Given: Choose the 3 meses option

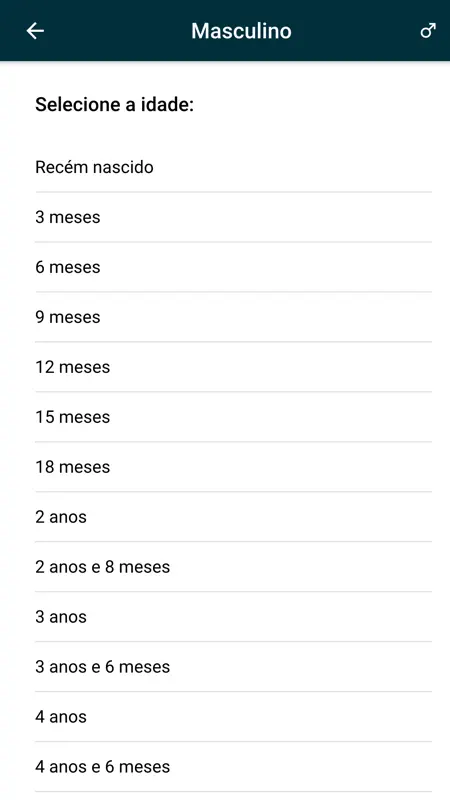Looking at the screenshot, I should (x=234, y=217).
